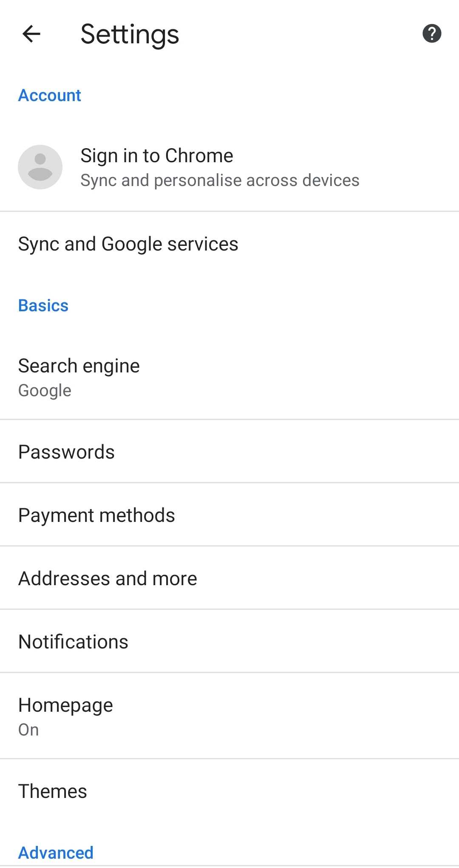The height and width of the screenshot is (868, 459).
Task: Open Sync and Google services
Action: (x=128, y=244)
